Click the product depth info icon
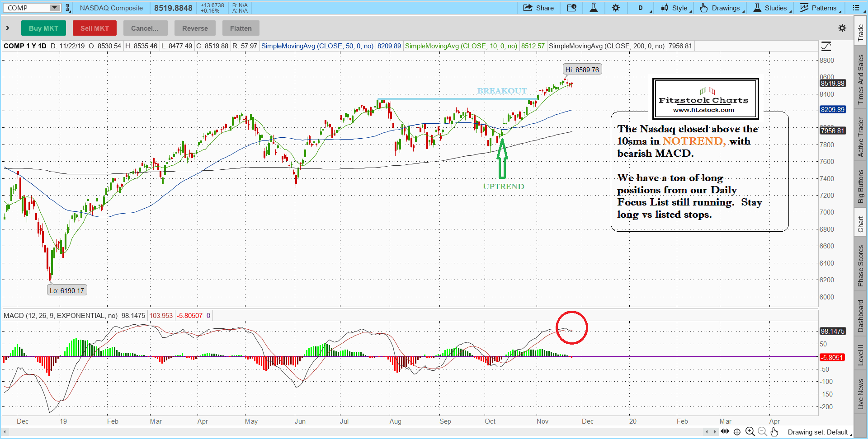868x439 pixels. click(571, 8)
